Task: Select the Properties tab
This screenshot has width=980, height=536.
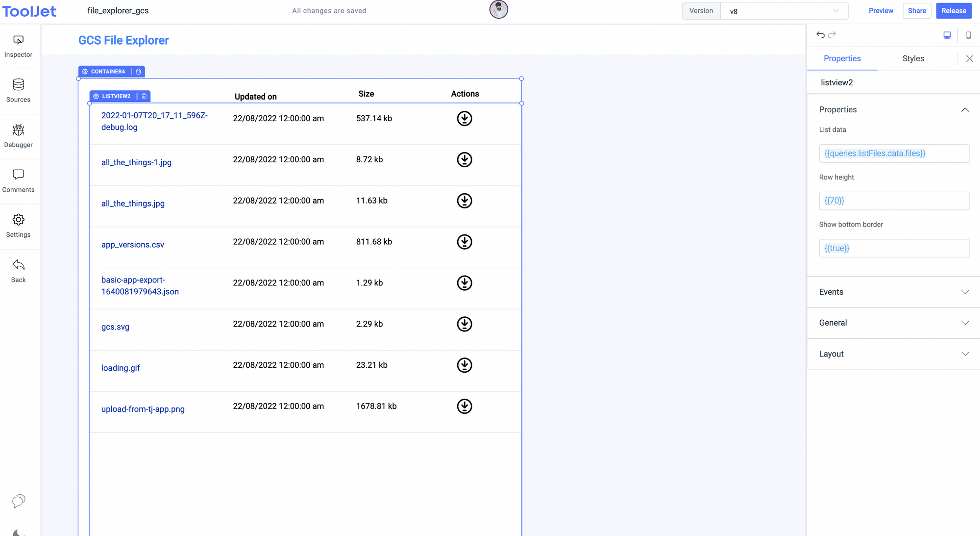Action: click(842, 58)
